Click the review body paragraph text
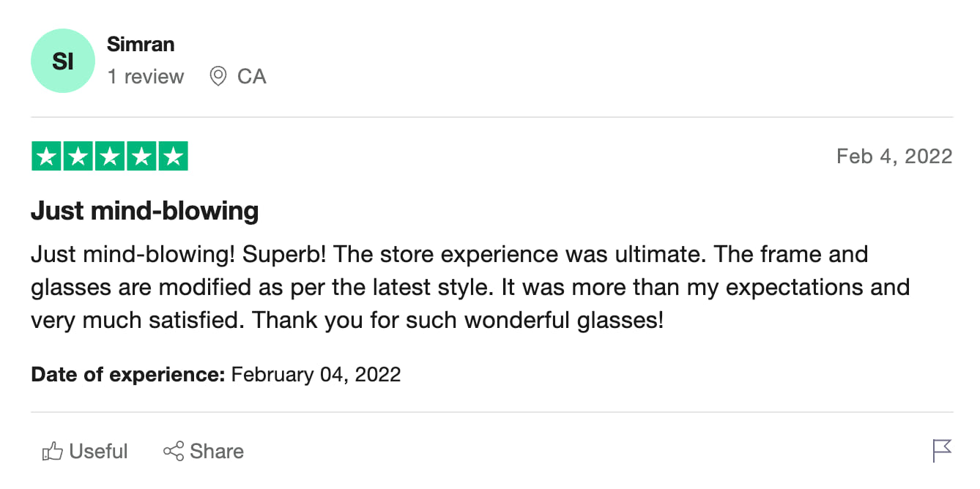Screen dimensions: 980x489 click(469, 287)
